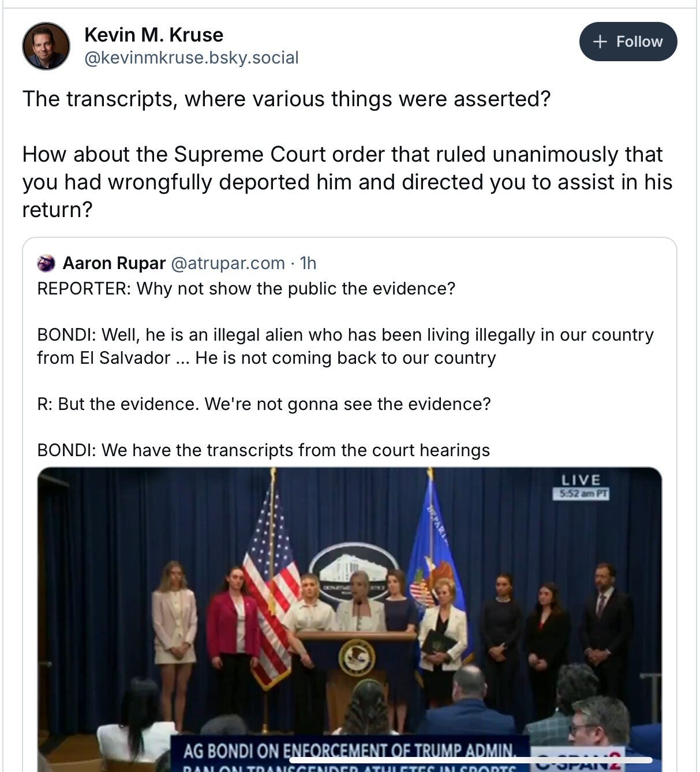700x772 pixels.
Task: Seek using the white video progress bar
Action: [470, 760]
